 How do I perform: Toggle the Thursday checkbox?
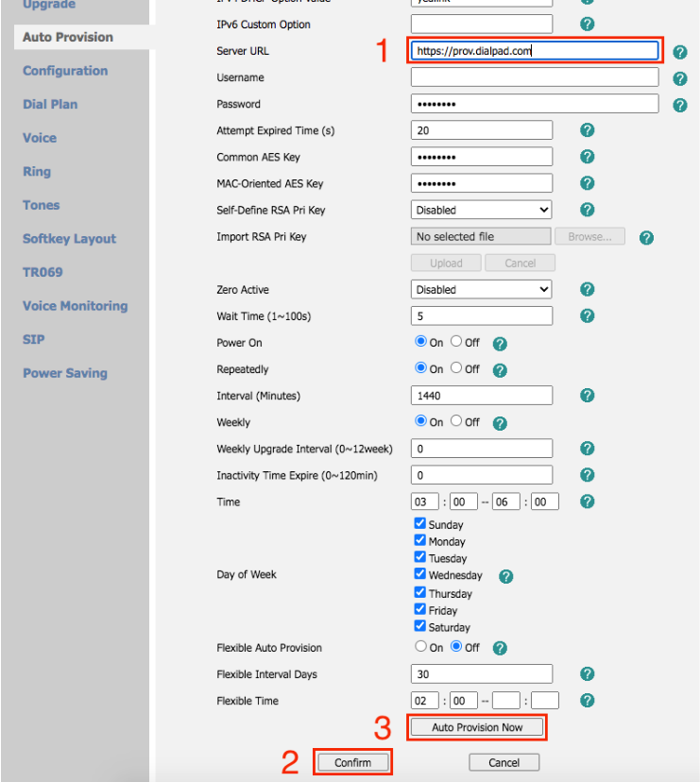pyautogui.click(x=420, y=592)
